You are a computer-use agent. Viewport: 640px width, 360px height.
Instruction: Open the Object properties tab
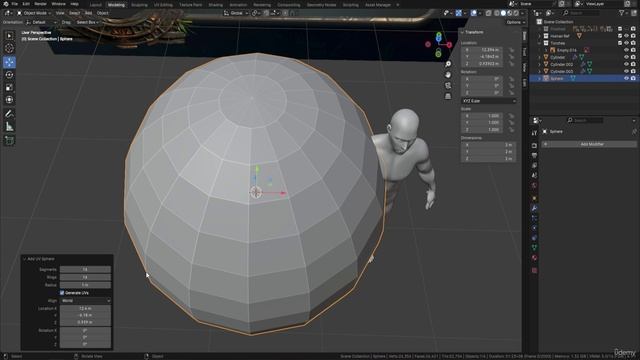pos(534,198)
